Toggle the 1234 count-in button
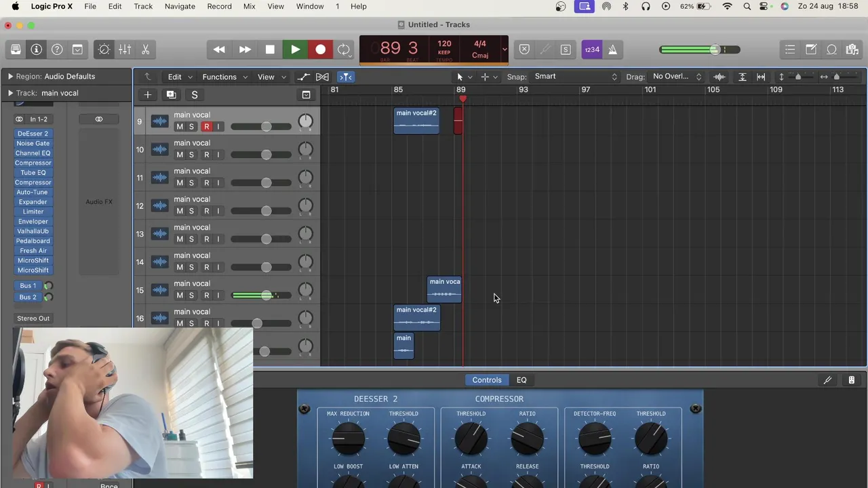868x488 pixels. [x=592, y=49]
